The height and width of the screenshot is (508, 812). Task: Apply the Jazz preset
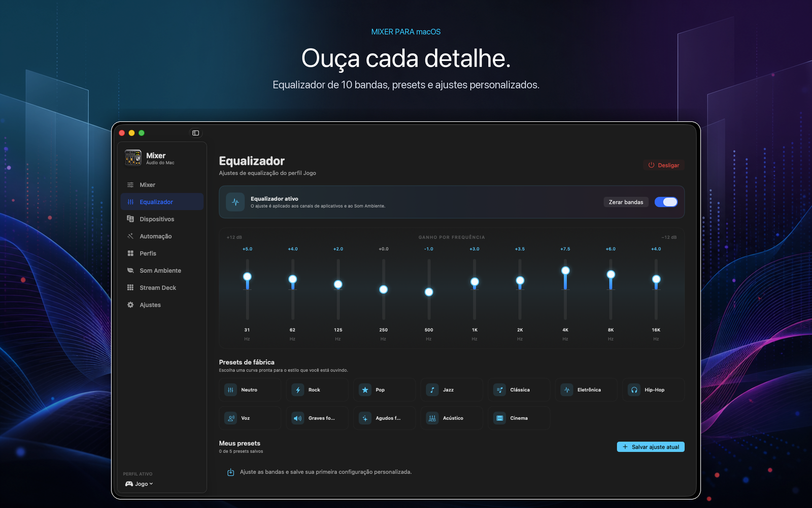click(452, 390)
